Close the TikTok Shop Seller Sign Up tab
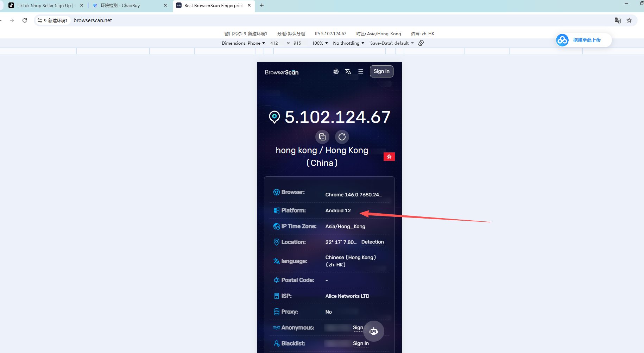 pyautogui.click(x=82, y=6)
